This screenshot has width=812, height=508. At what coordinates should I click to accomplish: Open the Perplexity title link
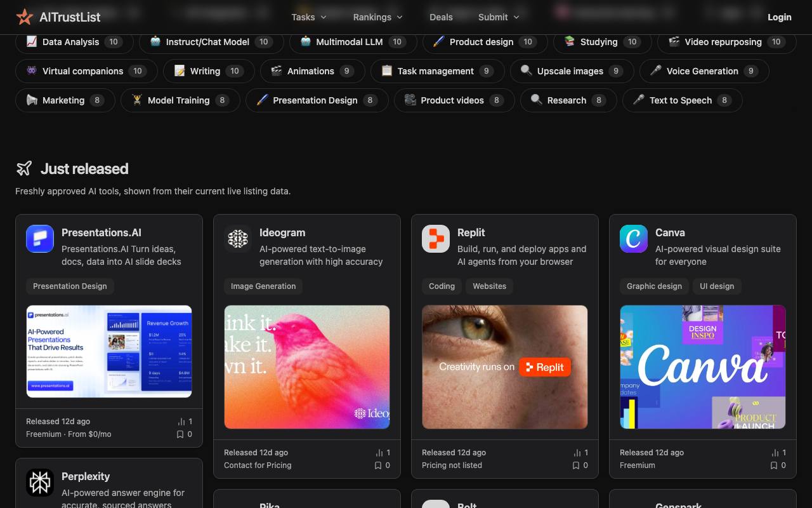tap(86, 476)
